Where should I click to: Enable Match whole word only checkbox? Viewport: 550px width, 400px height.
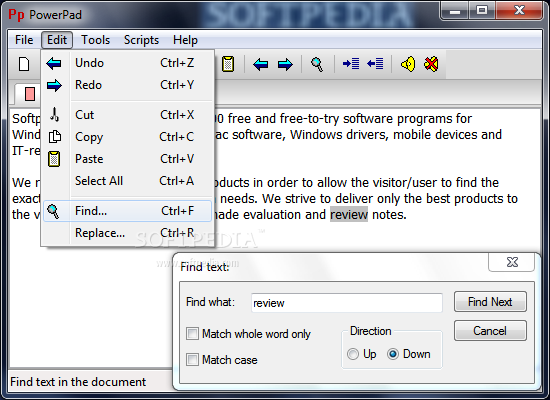pyautogui.click(x=192, y=334)
